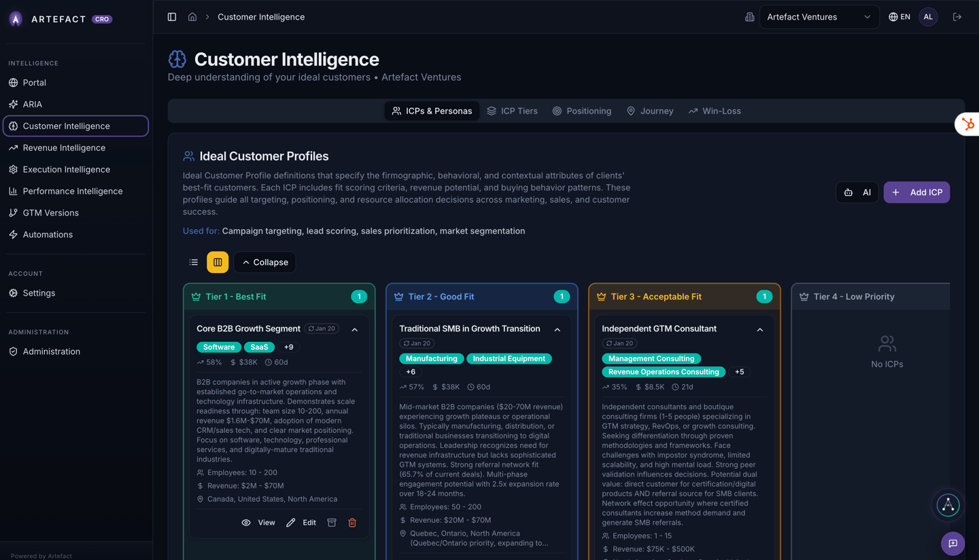Screen dimensions: 979x560
Task: Log out using the sign-out icon
Action: [957, 16]
